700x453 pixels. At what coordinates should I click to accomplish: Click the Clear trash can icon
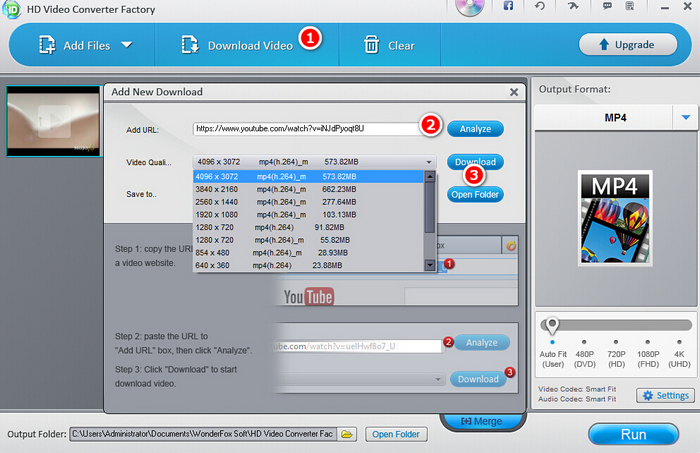[x=371, y=45]
